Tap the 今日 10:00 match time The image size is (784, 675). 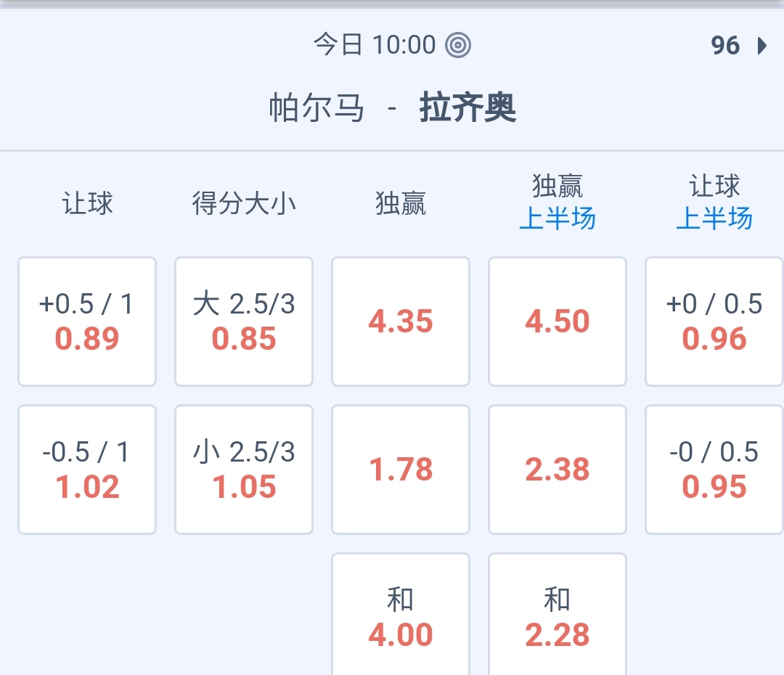tap(375, 45)
